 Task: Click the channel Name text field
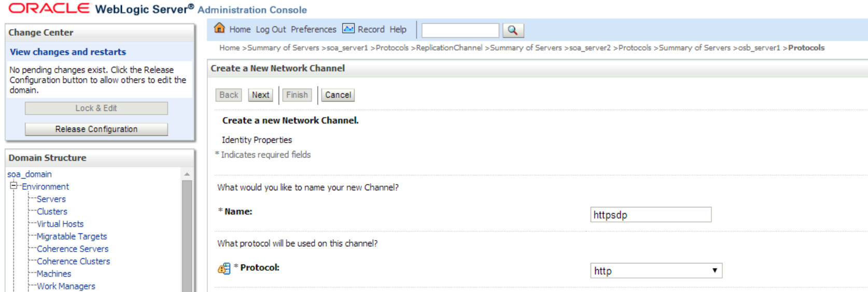coord(651,215)
